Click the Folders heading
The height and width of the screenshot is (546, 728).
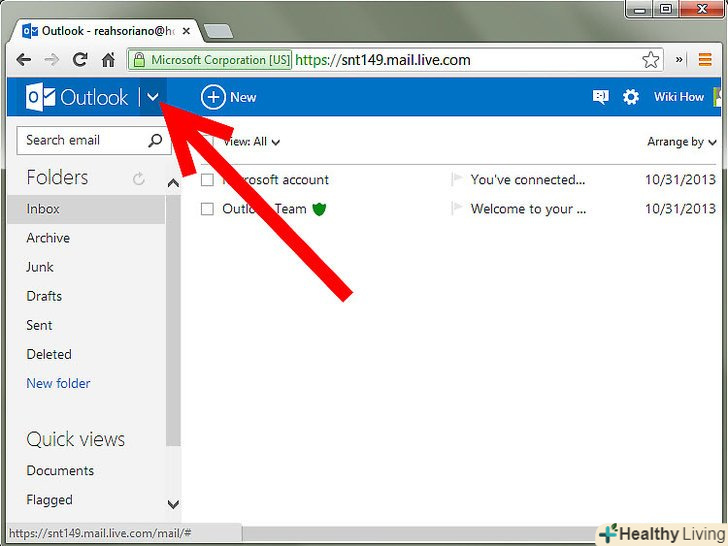coord(57,177)
